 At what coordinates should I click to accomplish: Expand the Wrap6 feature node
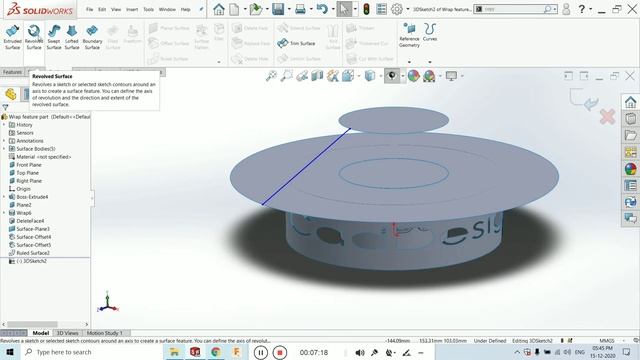click(4, 213)
